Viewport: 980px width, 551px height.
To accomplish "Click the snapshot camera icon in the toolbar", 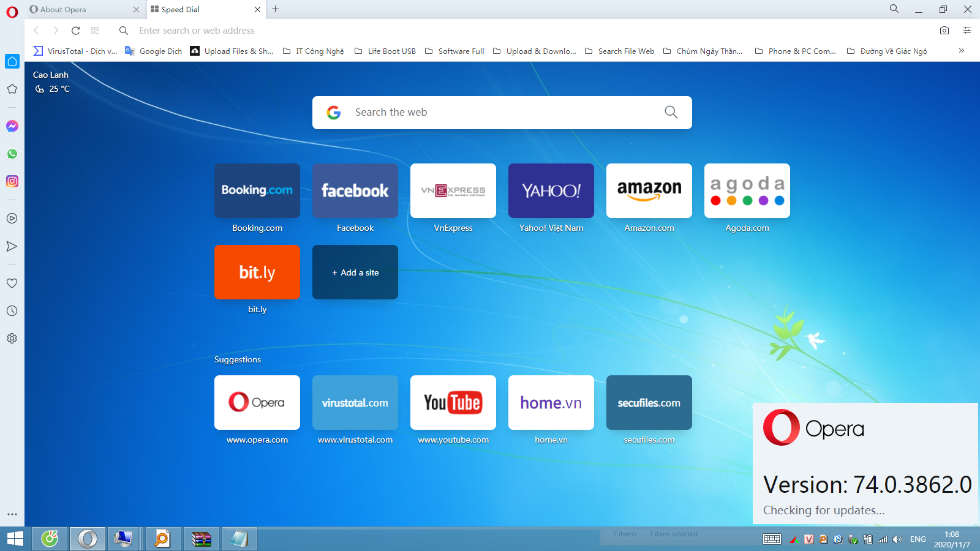I will (x=944, y=30).
